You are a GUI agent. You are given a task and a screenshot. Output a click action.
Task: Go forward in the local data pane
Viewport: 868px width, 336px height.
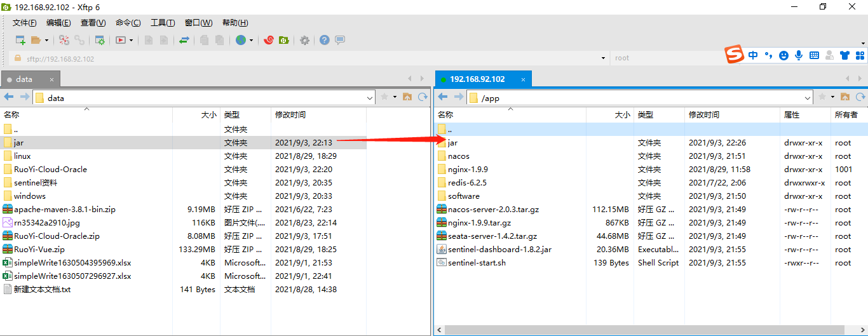[x=25, y=97]
